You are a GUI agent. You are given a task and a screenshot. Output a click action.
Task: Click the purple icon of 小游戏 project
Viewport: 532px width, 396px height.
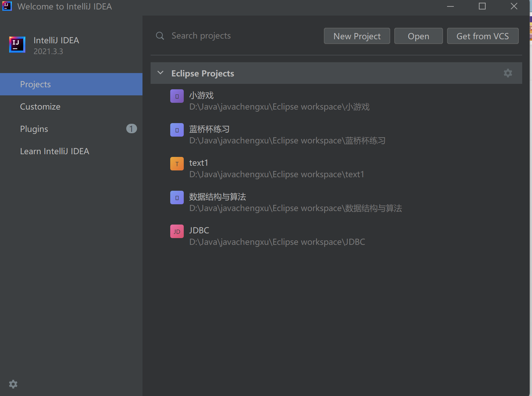(177, 96)
